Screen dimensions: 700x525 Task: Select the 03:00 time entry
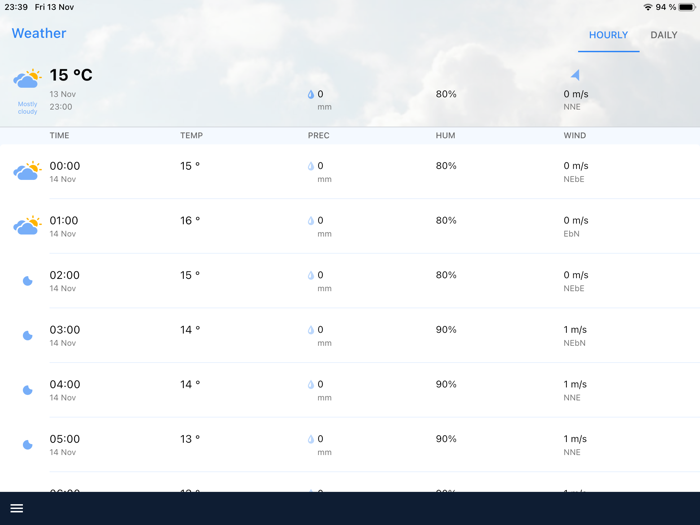point(65,330)
